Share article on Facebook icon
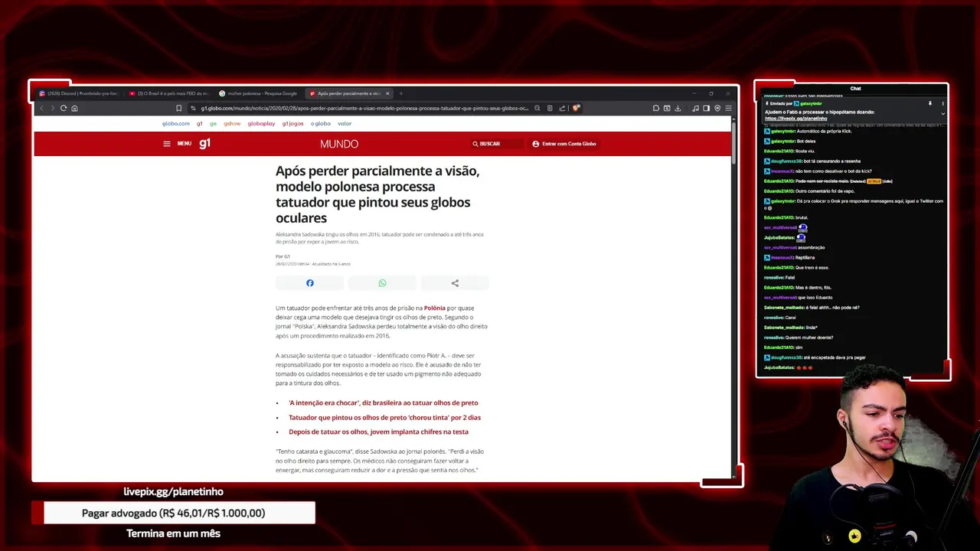This screenshot has height=551, width=980. [x=310, y=283]
